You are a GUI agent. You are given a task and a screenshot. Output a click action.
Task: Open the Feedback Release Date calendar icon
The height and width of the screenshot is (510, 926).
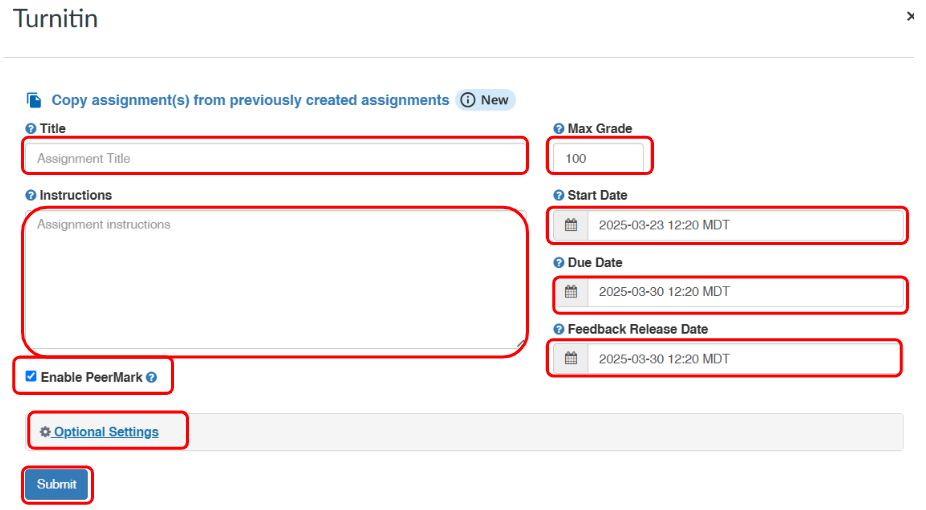click(571, 358)
